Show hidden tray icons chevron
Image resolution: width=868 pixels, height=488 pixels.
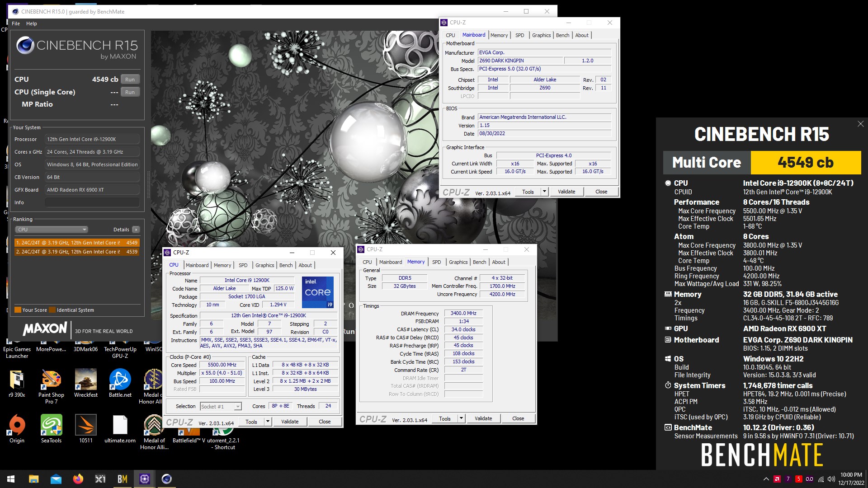[x=766, y=479]
